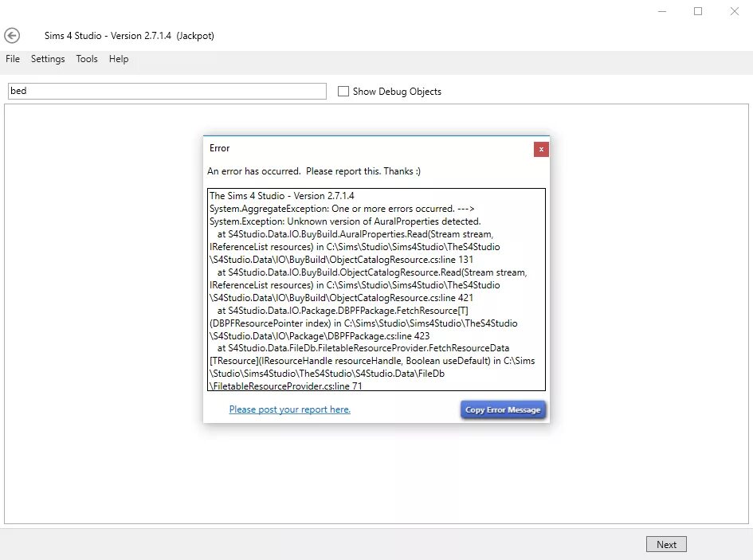753x560 pixels.
Task: Click "Unknown version of AuralProperties detected" line
Action: pyautogui.click(x=345, y=221)
